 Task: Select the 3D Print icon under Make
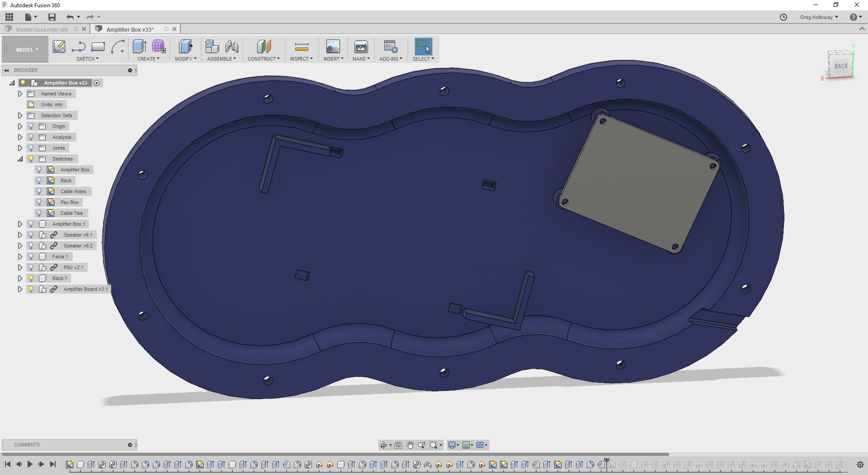point(361,47)
